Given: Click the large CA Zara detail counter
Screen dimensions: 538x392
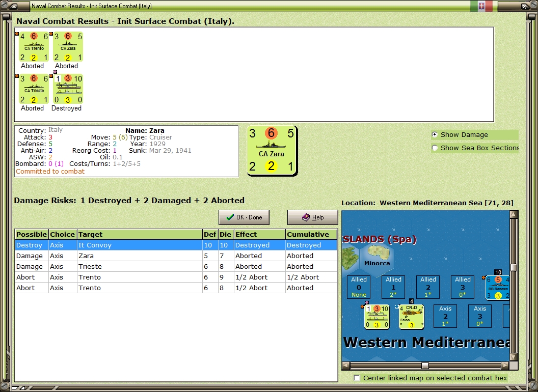Looking at the screenshot, I should [272, 151].
